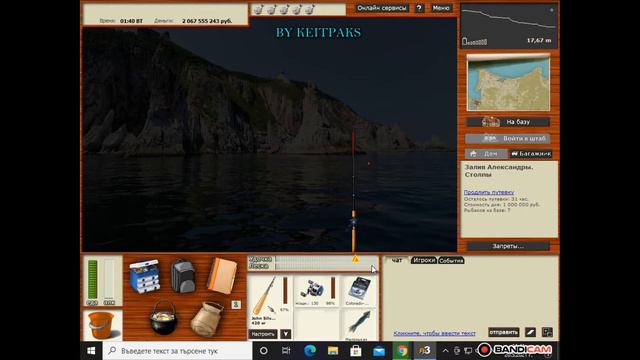Open Microsoft Store from the taskbar
Viewport: 640px width, 360px height.
pyautogui.click(x=356, y=351)
